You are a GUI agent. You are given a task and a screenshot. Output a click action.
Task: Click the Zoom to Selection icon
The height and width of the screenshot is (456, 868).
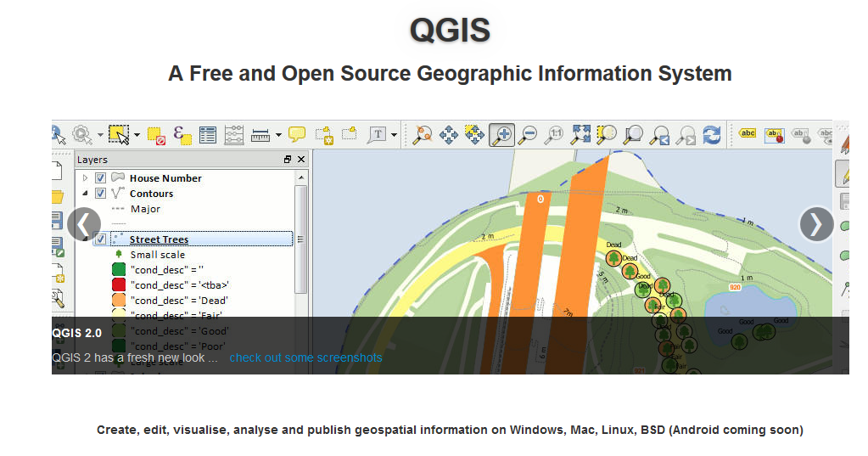[607, 135]
